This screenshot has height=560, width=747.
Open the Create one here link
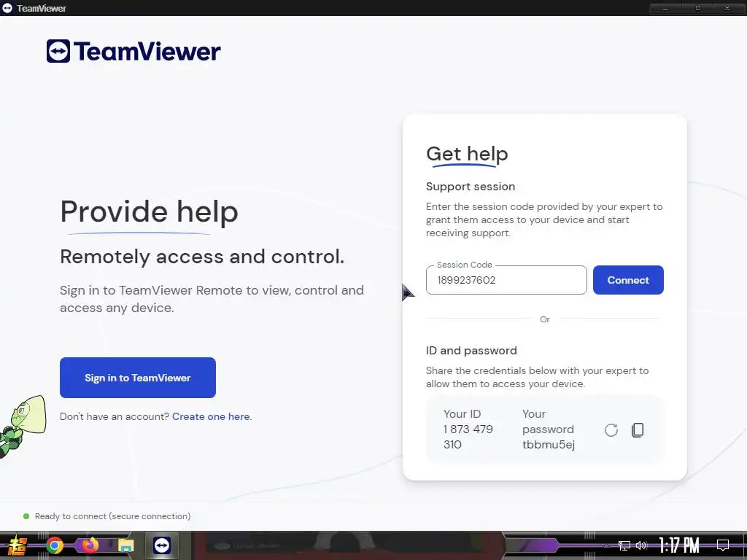(211, 416)
